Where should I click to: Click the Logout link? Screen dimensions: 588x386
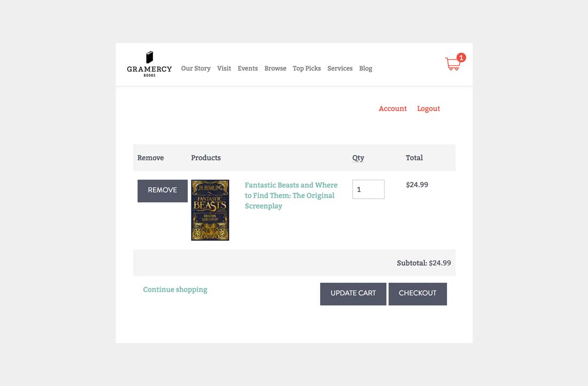[428, 108]
